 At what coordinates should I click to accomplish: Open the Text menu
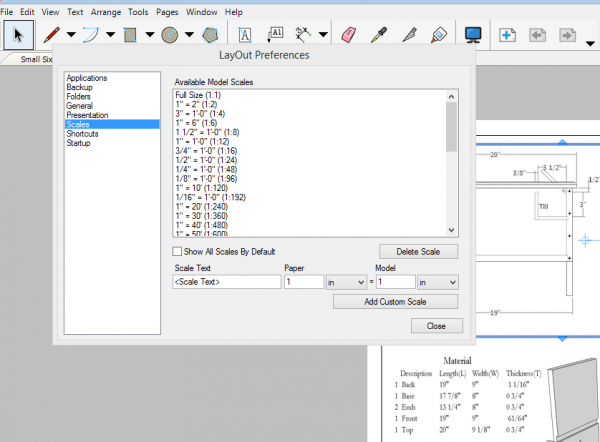click(x=75, y=12)
